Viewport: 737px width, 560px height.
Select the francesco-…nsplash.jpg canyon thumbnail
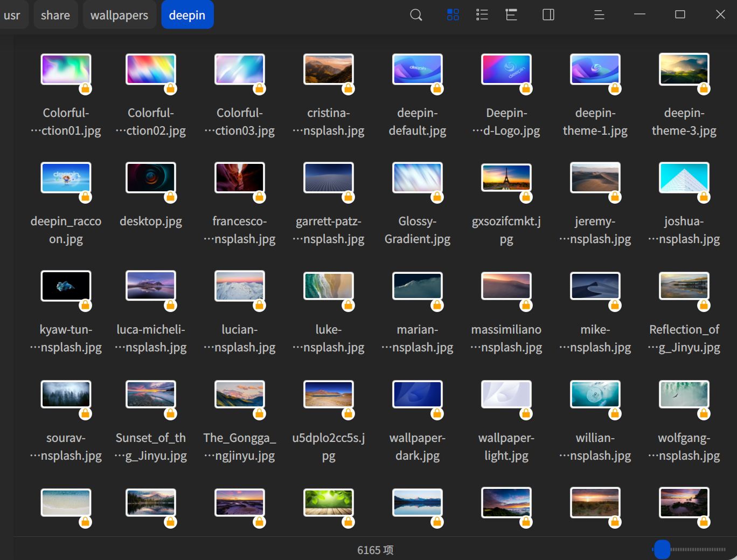click(x=240, y=178)
